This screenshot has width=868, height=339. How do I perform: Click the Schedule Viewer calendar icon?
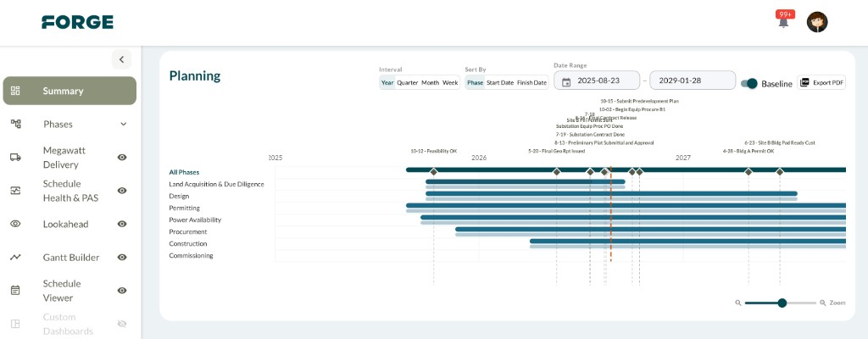pyautogui.click(x=15, y=290)
